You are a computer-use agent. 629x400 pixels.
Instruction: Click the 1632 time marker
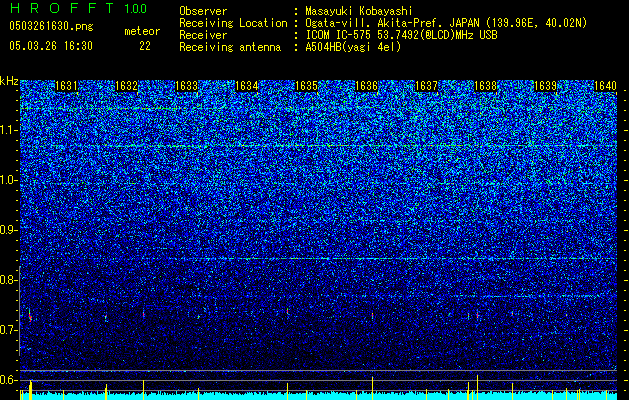[x=126, y=86]
